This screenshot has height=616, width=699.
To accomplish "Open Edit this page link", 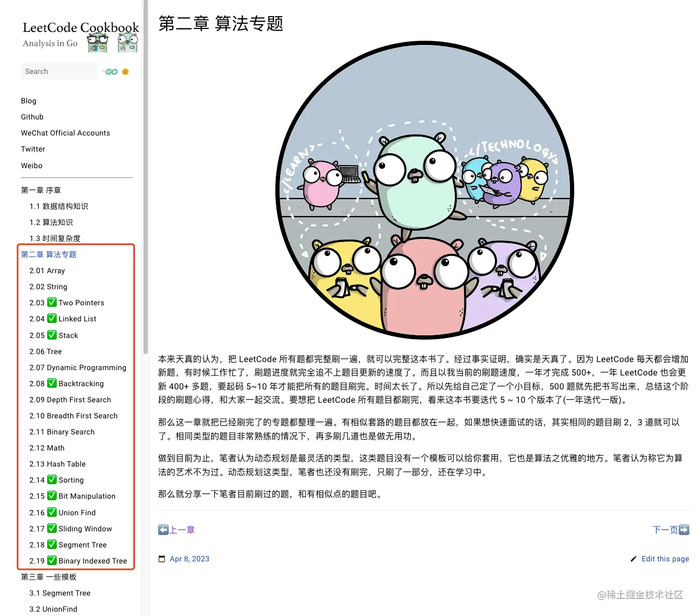I will point(665,559).
